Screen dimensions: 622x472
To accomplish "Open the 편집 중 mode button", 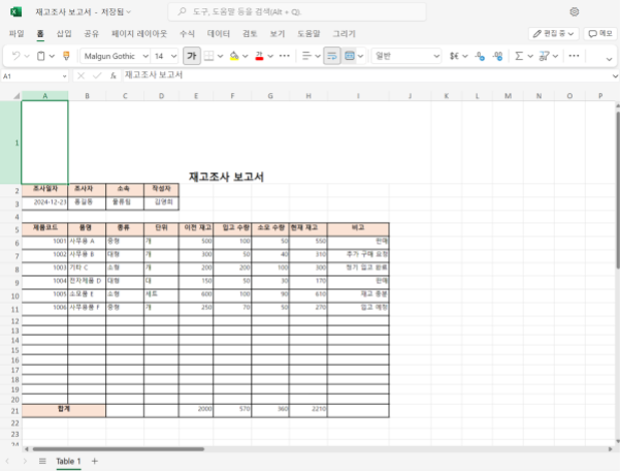I will 553,34.
